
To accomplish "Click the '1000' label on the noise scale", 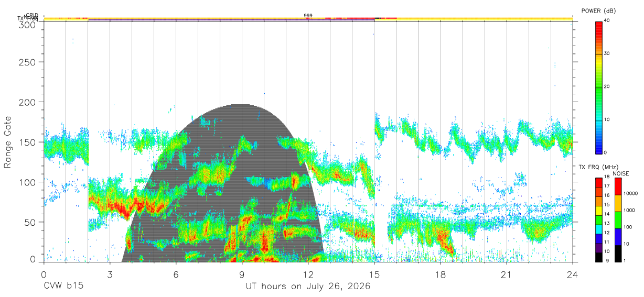I will (x=629, y=211).
